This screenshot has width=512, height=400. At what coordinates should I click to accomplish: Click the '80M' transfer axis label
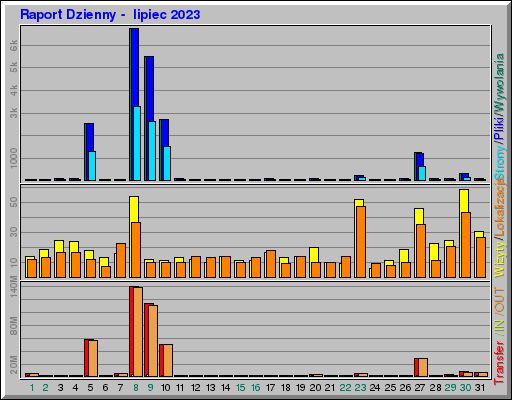(14, 326)
